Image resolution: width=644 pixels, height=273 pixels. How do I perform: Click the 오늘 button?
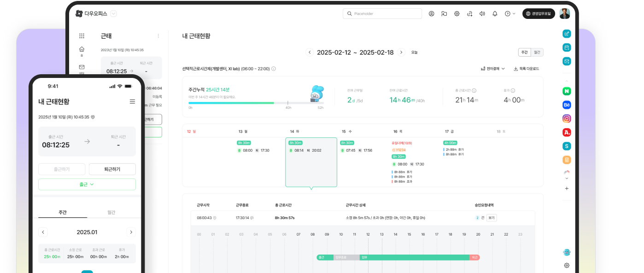pyautogui.click(x=415, y=53)
